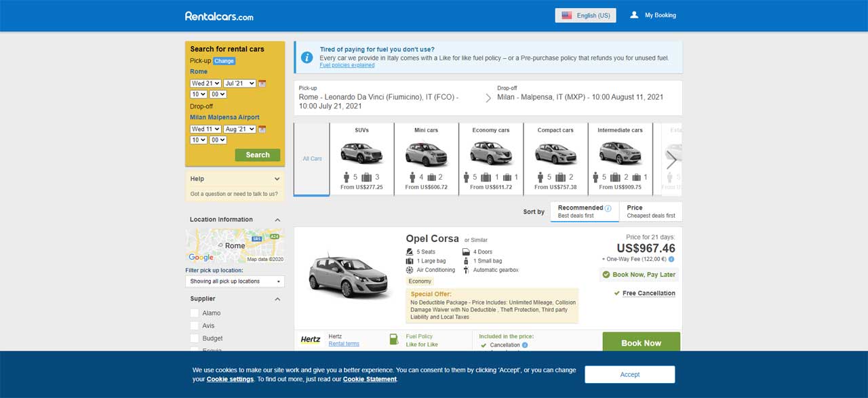This screenshot has height=398, width=868.
Task: Open the Rentalcars.com home logo
Action: point(219,16)
